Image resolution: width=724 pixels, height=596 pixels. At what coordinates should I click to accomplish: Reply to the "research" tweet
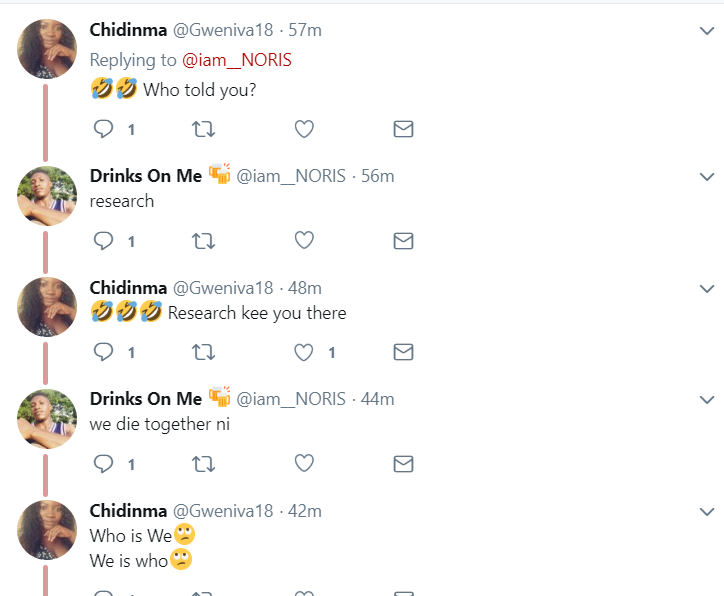pyautogui.click(x=104, y=241)
